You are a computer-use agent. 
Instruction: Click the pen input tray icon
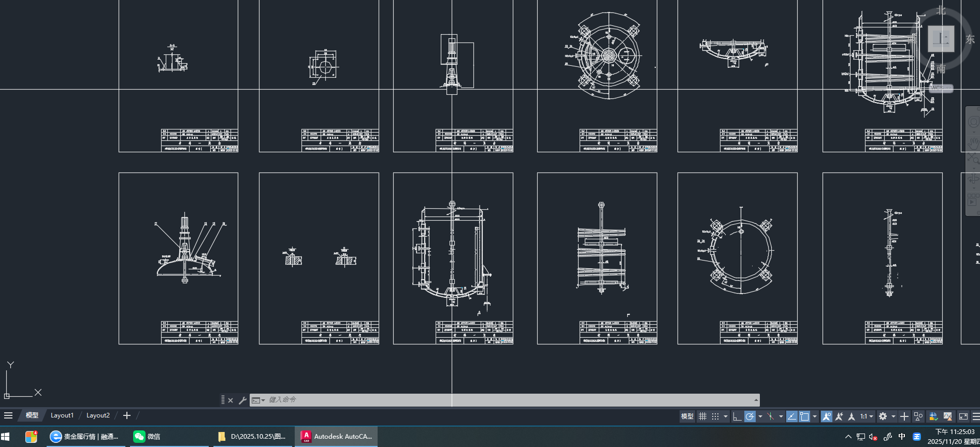[888, 437]
